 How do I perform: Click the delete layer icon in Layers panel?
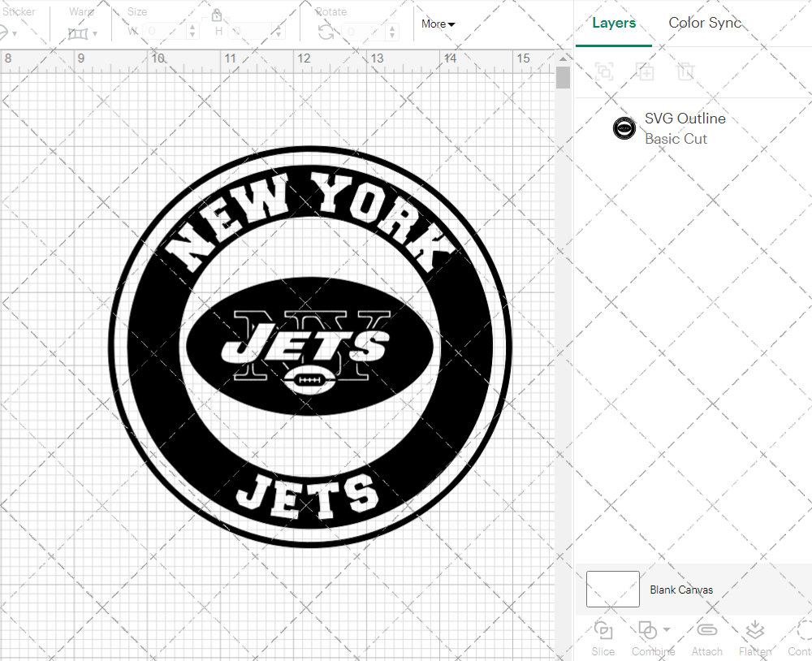coord(686,71)
